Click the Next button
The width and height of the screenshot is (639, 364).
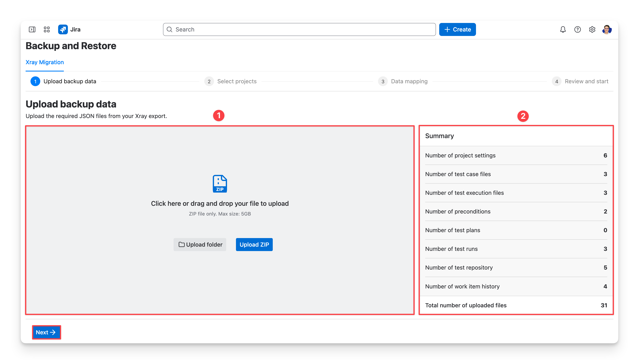click(x=46, y=332)
